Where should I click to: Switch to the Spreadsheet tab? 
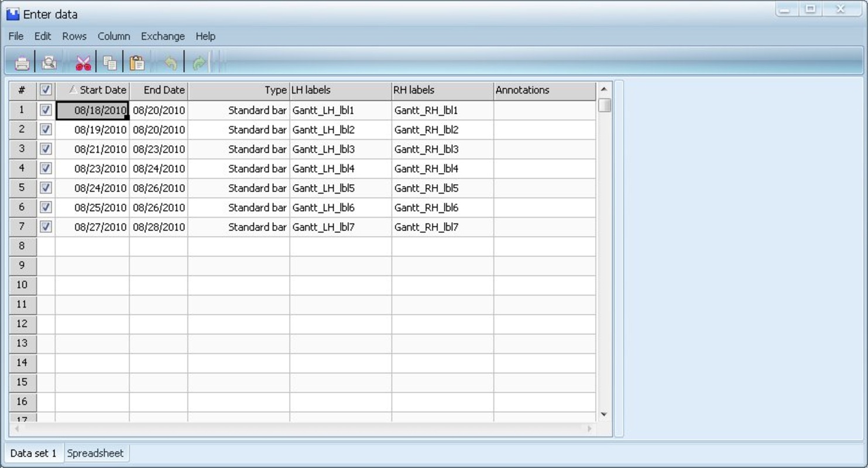[95, 453]
